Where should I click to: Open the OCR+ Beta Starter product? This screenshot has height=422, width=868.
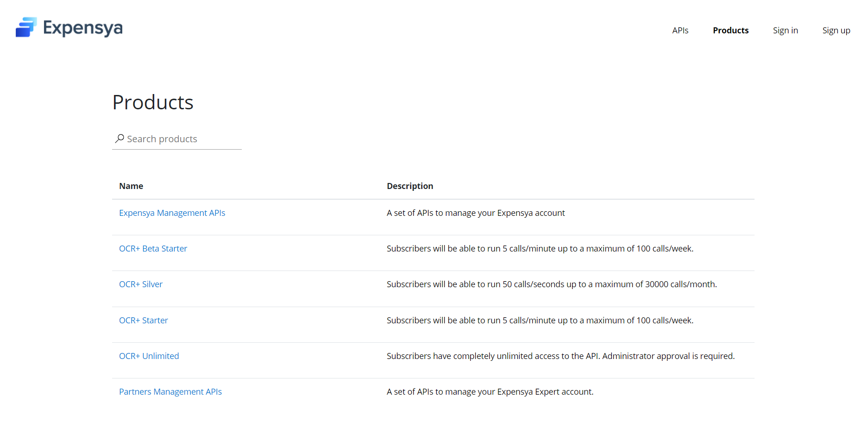153,249
